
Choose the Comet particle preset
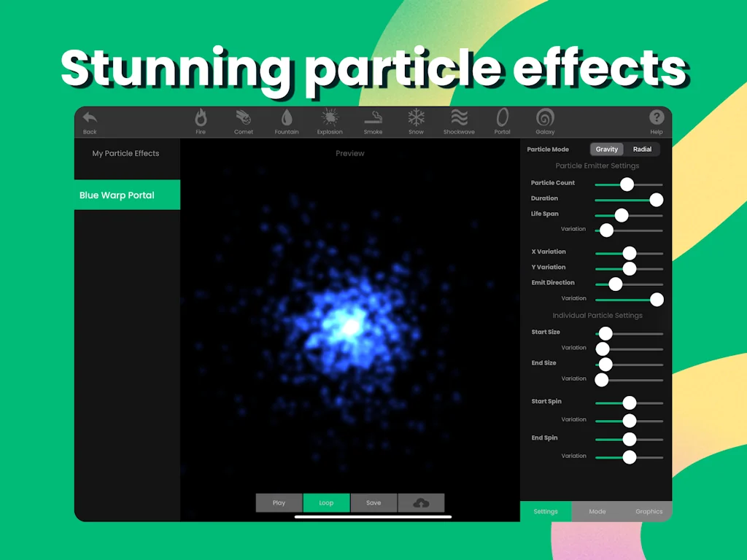tap(244, 118)
